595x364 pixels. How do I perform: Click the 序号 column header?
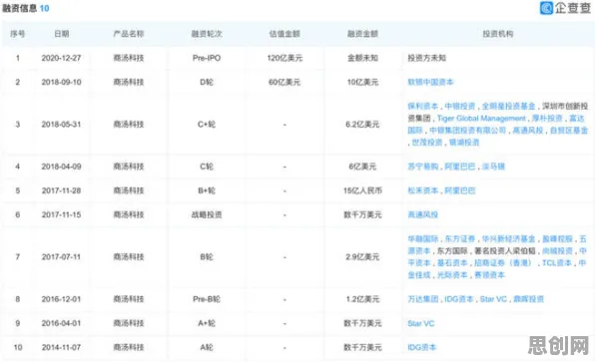click(x=17, y=34)
